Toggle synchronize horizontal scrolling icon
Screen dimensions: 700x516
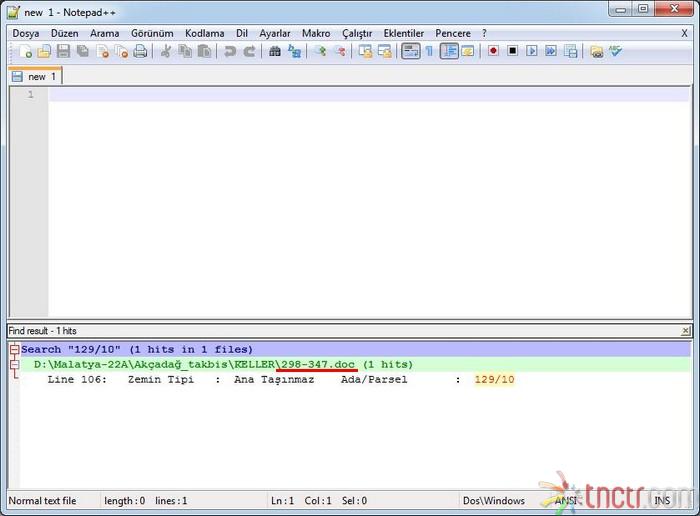384,51
